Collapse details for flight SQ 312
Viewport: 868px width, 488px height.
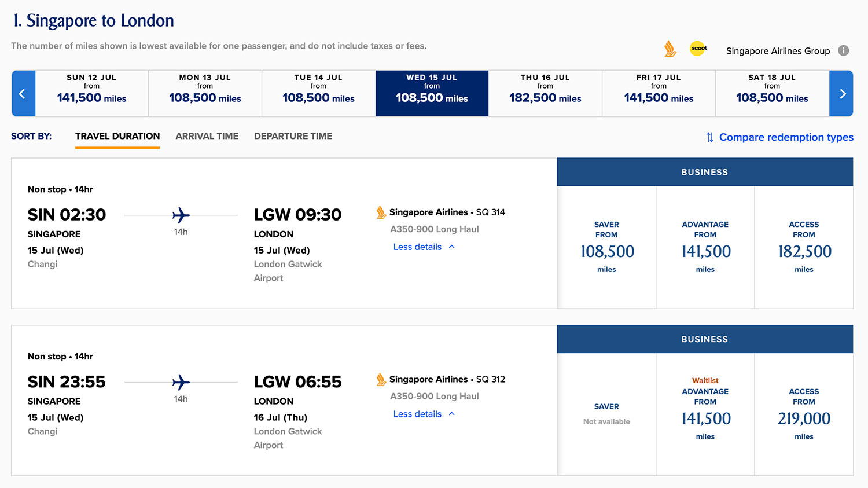tap(417, 414)
